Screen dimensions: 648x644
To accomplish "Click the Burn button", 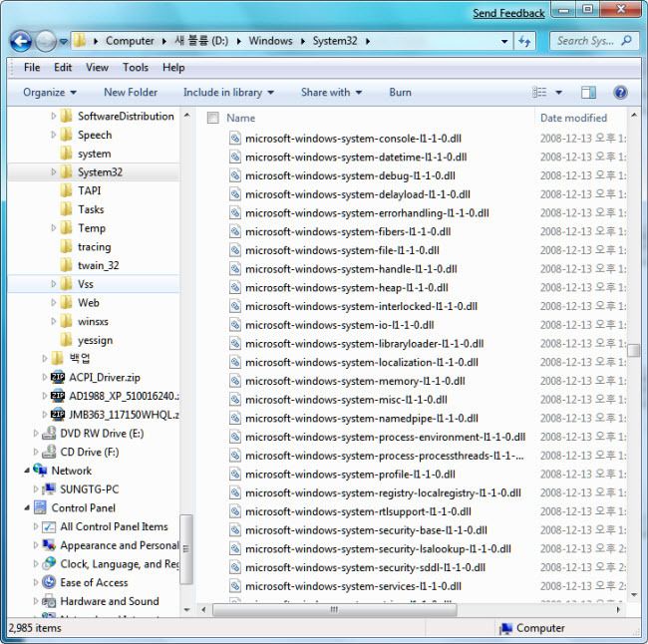I will click(x=400, y=92).
